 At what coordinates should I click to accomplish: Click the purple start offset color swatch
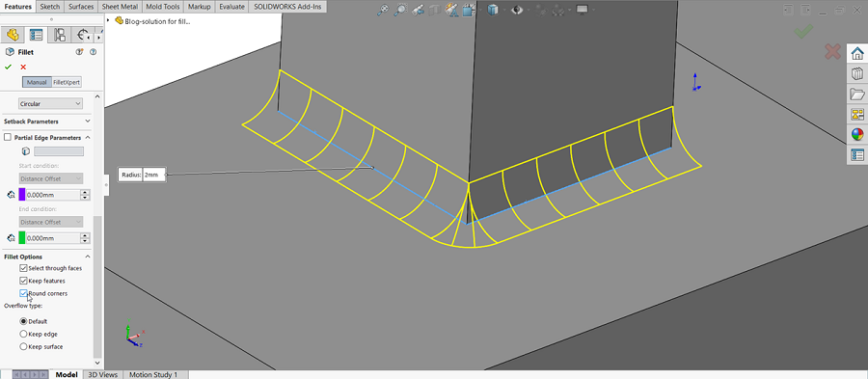pos(22,194)
